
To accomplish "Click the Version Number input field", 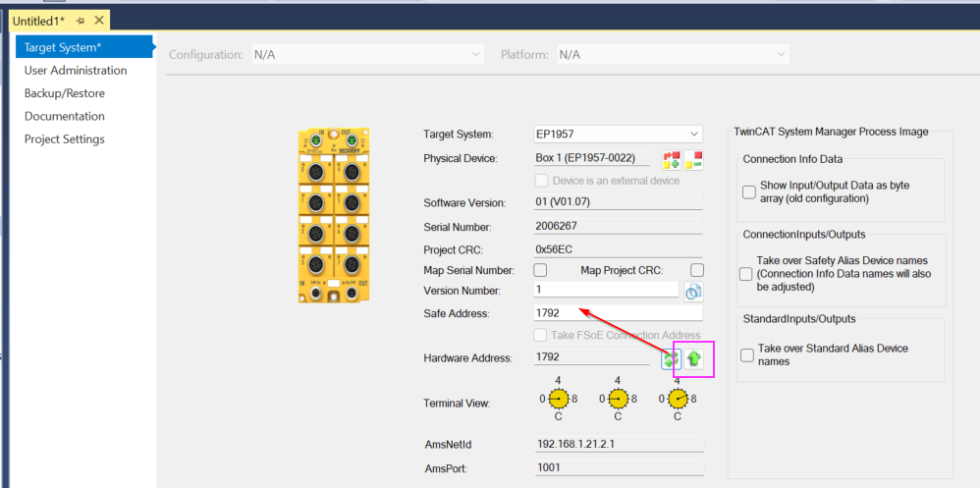I will coord(606,290).
